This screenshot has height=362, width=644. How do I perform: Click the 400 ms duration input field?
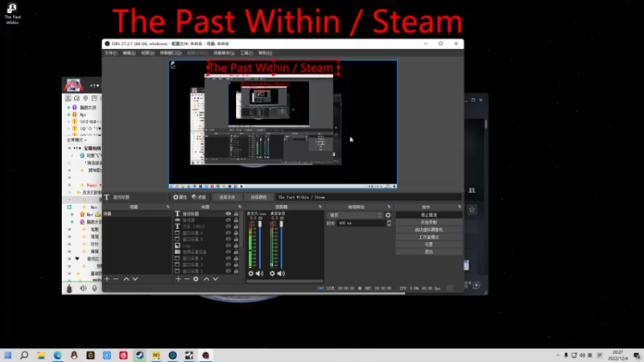click(x=361, y=223)
